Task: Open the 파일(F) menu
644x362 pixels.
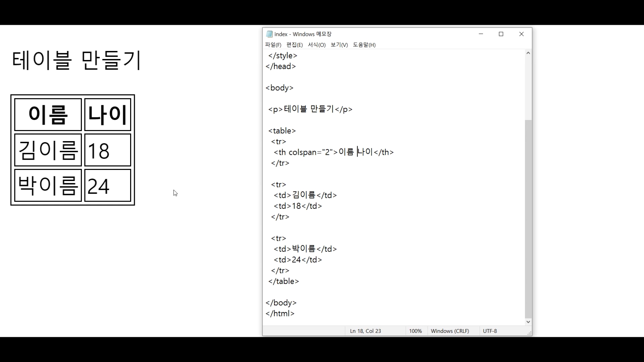Action: (x=273, y=45)
